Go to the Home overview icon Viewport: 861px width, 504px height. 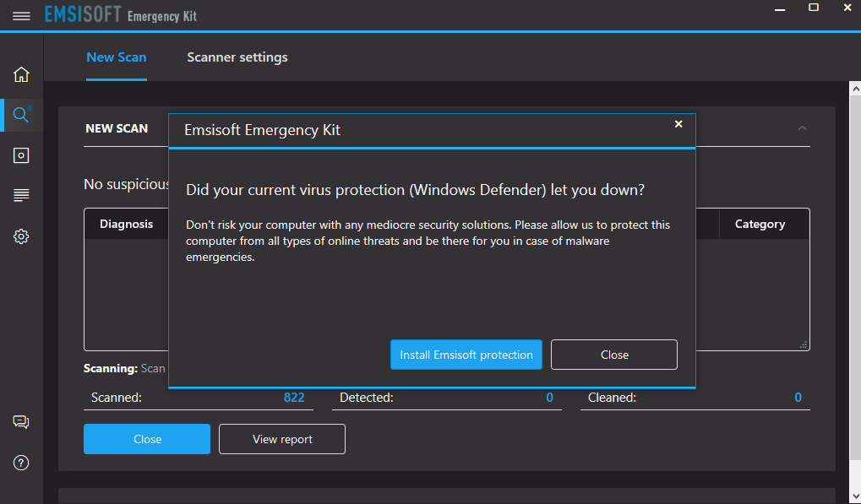coord(21,74)
